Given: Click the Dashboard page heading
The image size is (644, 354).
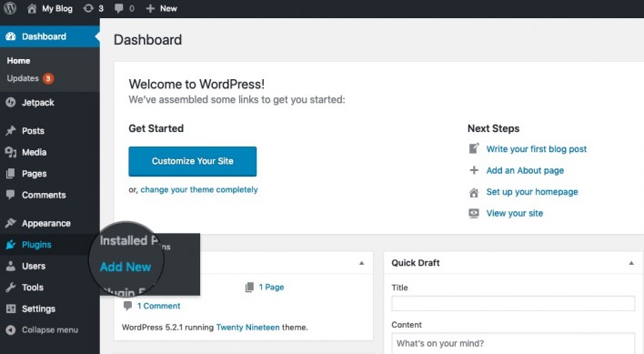Looking at the screenshot, I should coord(147,40).
